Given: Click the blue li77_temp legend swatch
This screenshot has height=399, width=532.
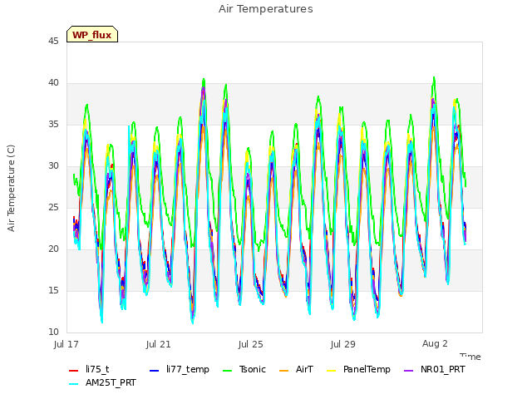Looking at the screenshot, I should (155, 371).
